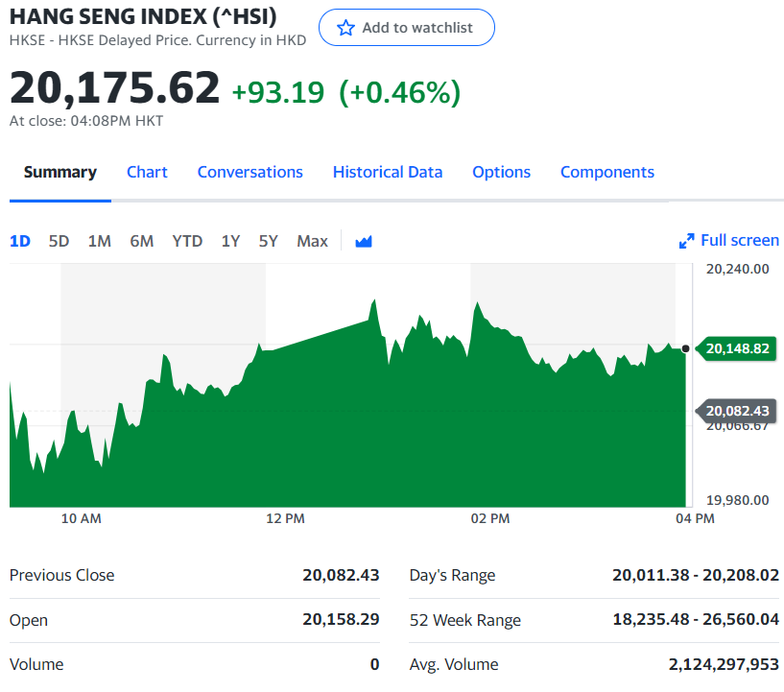Click the 19,980.00 axis label
The image size is (784, 692).
pos(738,500)
